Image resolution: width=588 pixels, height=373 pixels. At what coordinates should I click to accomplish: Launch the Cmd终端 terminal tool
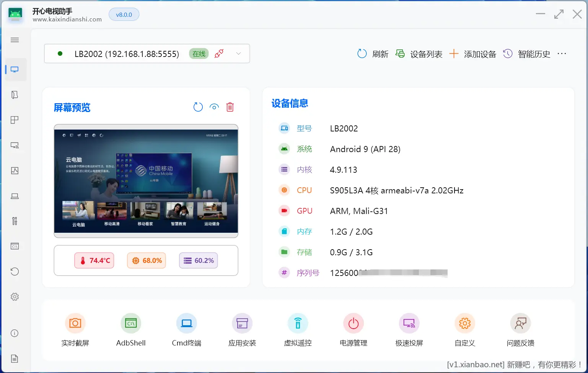pos(186,329)
